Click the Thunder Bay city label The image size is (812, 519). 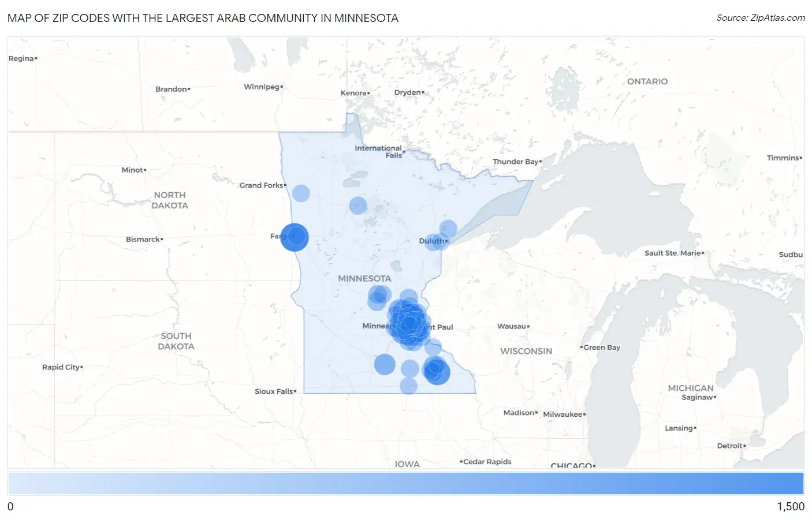517,162
